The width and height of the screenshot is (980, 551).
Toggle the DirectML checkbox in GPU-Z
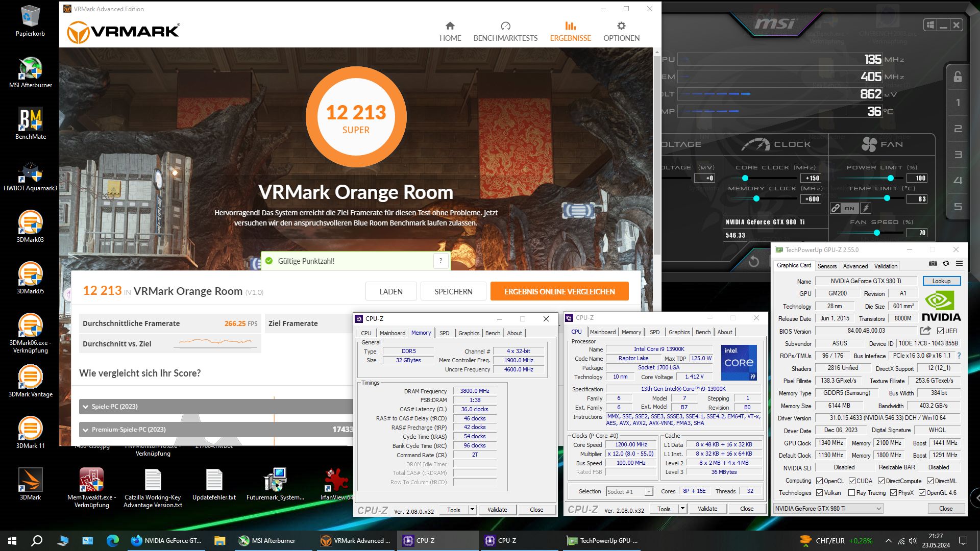[x=930, y=481]
